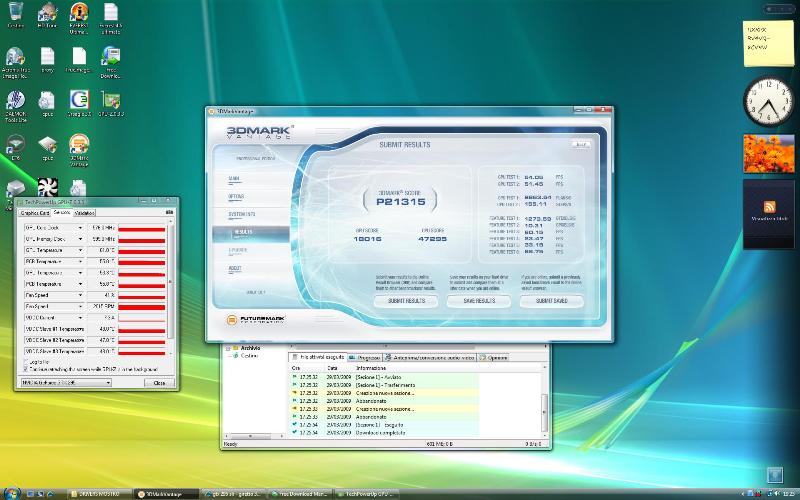Launch the 3DMark Vantage desktop shortcut
Image resolution: width=800 pixels, height=500 pixels.
79,150
